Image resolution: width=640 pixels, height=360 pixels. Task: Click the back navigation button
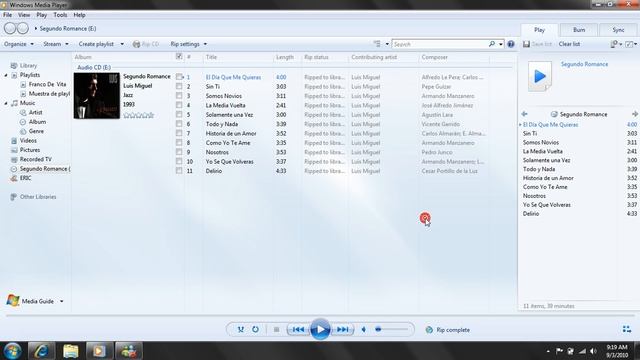10,29
